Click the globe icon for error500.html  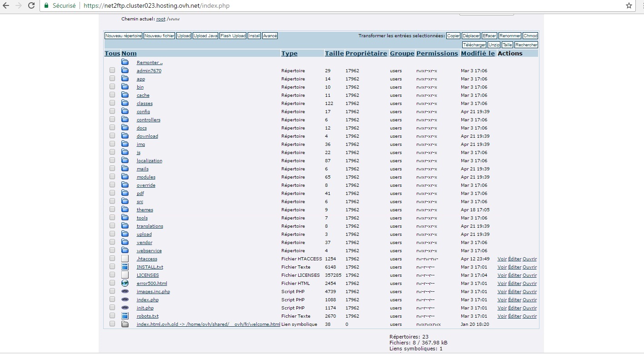[125, 283]
